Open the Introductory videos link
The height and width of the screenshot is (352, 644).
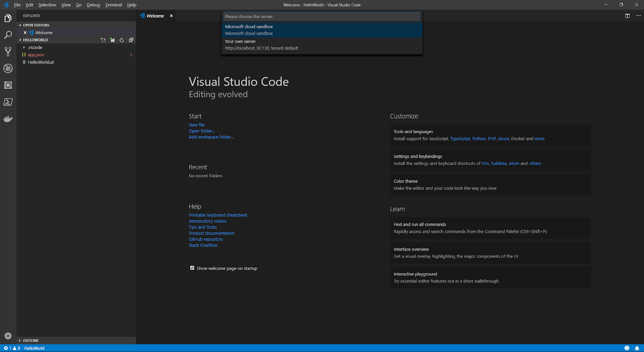click(x=207, y=221)
